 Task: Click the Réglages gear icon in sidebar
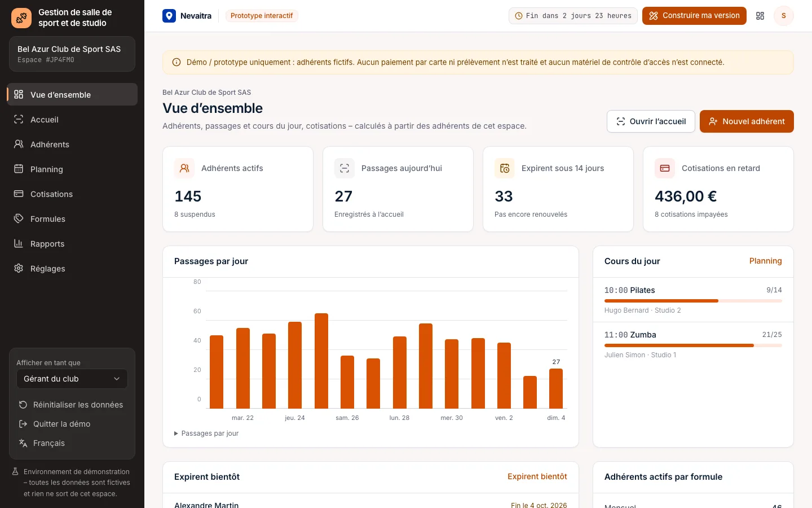pos(19,268)
